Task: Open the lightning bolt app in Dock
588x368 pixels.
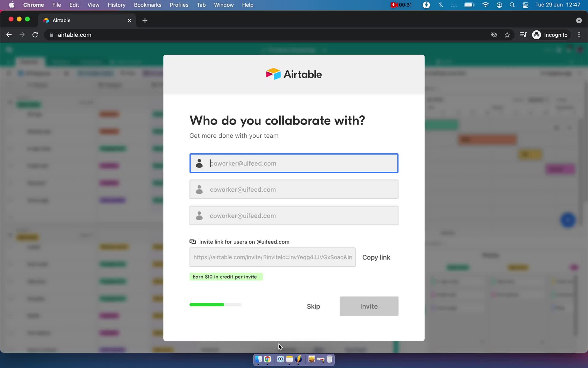Action: pos(299,359)
